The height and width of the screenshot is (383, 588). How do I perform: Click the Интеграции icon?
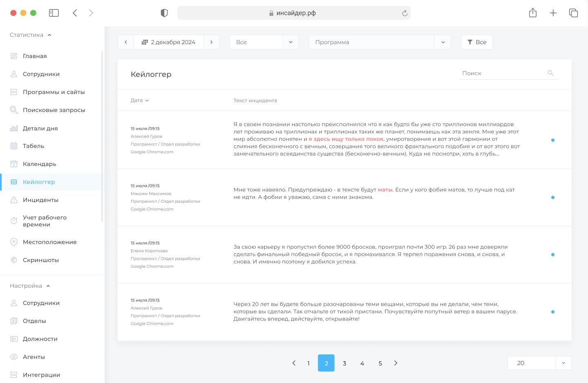[x=14, y=375]
